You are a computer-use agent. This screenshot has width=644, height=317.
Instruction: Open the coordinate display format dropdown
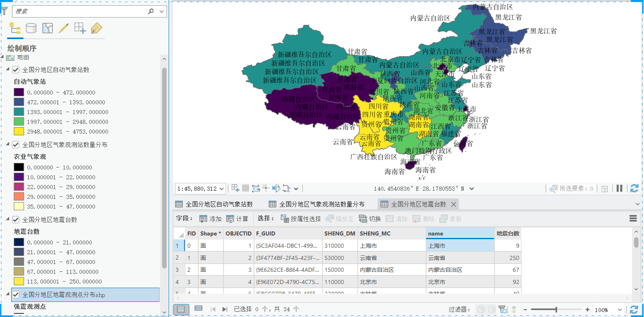click(472, 189)
